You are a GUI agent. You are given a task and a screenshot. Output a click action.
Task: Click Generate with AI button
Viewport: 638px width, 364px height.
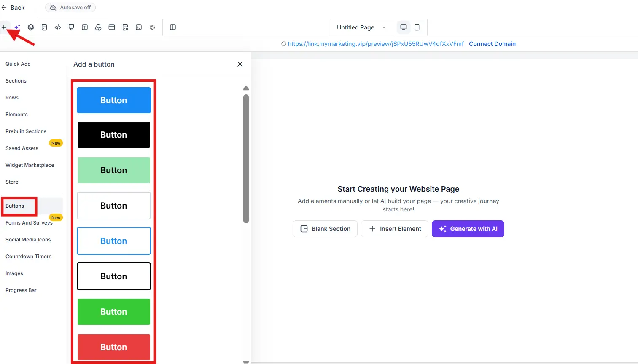tap(468, 229)
